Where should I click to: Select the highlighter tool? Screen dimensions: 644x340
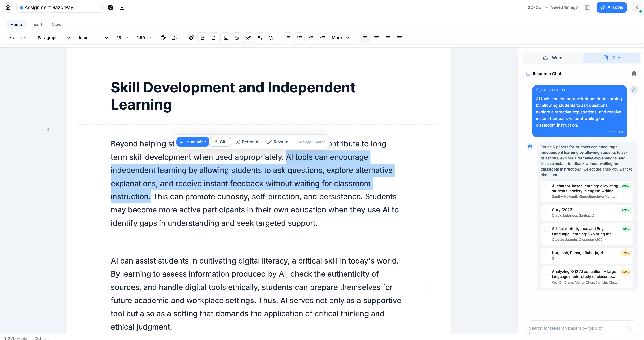(x=175, y=38)
